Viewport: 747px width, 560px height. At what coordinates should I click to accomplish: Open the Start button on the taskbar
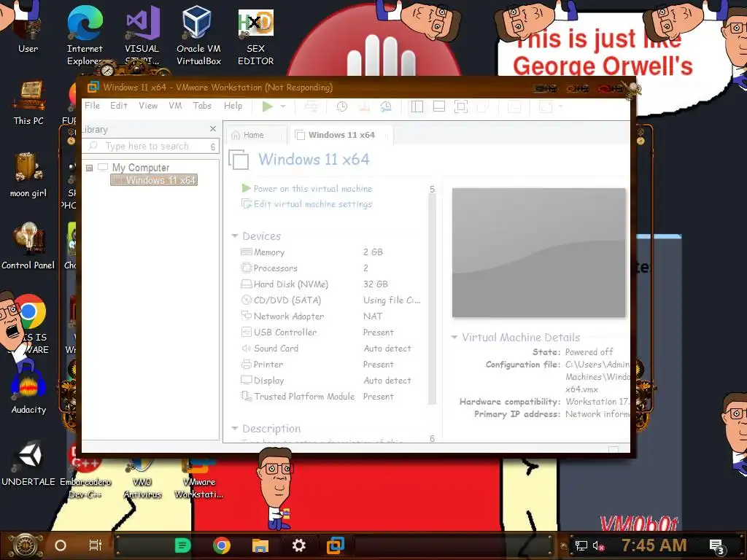click(x=26, y=545)
